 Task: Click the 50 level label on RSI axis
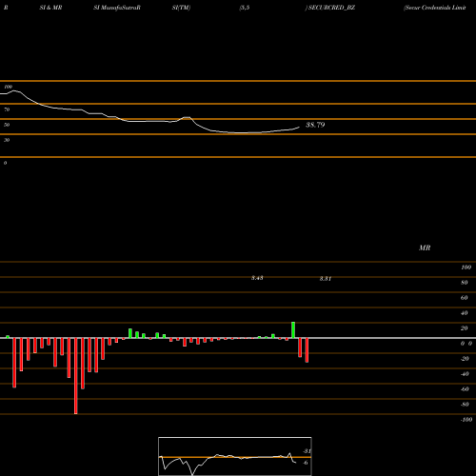point(7,125)
